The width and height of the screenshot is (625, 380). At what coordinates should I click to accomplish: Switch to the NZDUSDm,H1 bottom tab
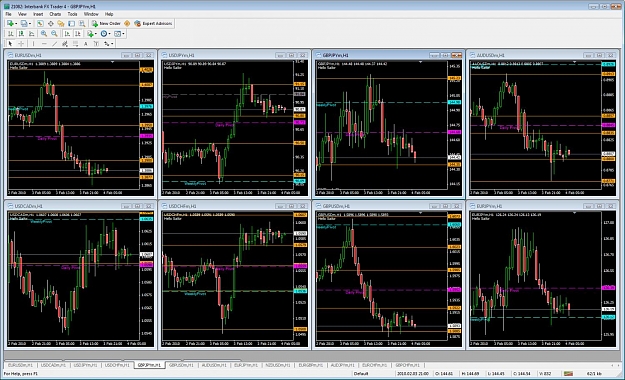coord(278,365)
